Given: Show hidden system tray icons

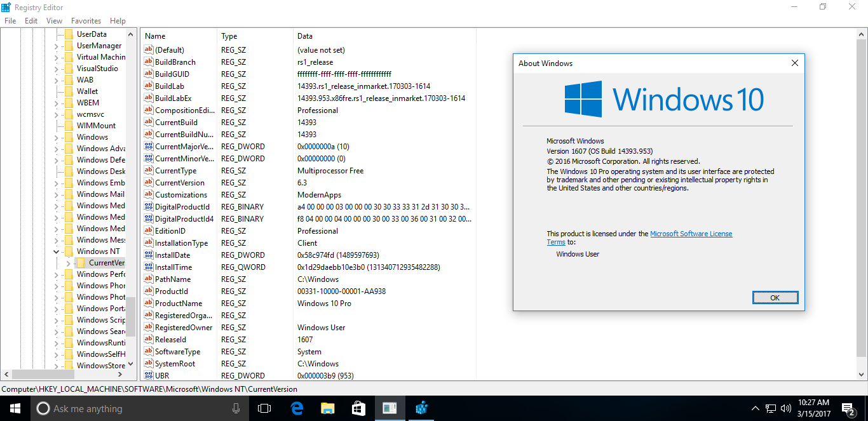Looking at the screenshot, I should coord(755,408).
